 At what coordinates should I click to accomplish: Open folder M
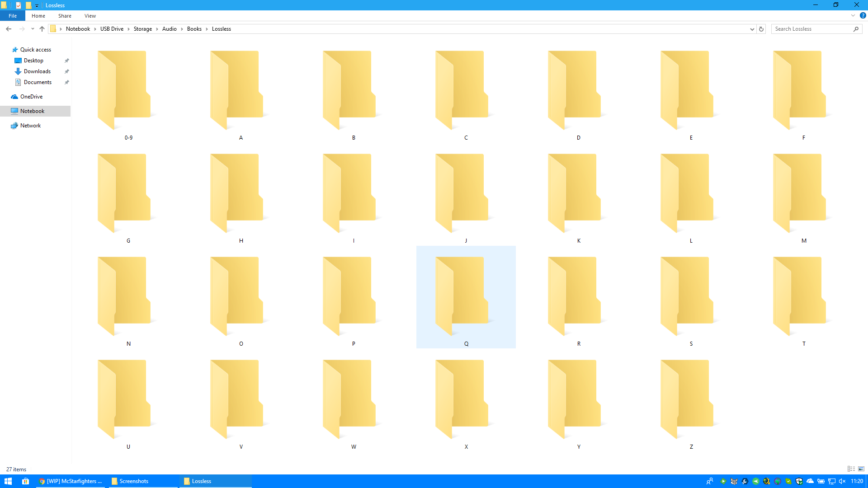click(x=804, y=194)
